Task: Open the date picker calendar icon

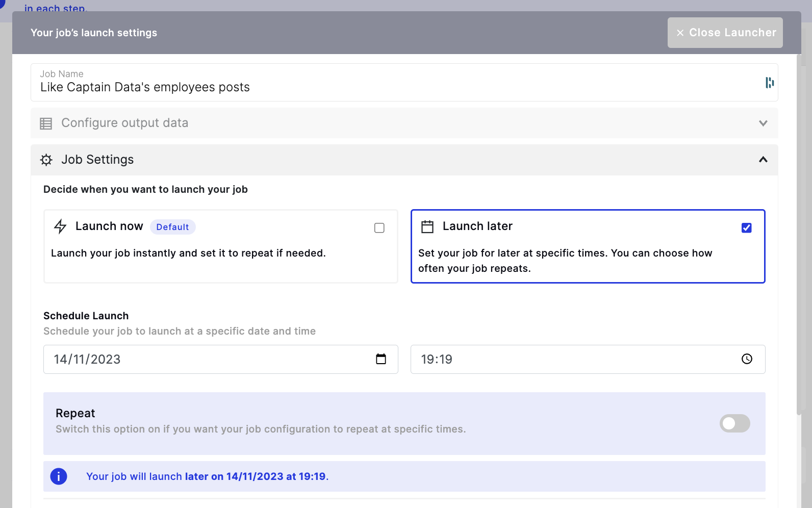Action: (x=381, y=359)
